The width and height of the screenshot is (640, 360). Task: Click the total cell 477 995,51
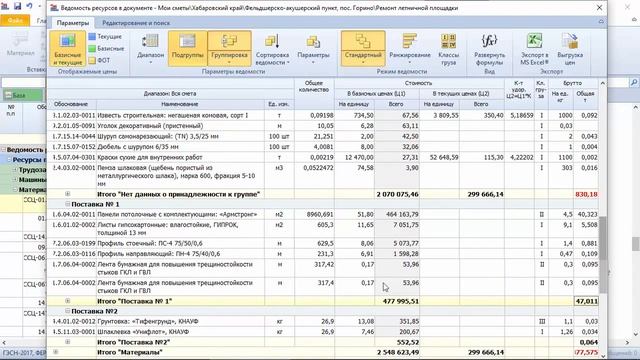tap(397, 301)
